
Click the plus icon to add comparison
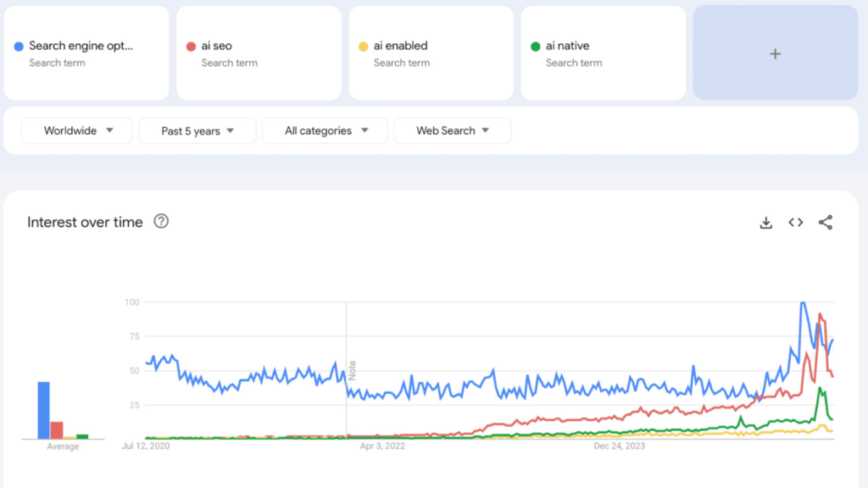775,53
